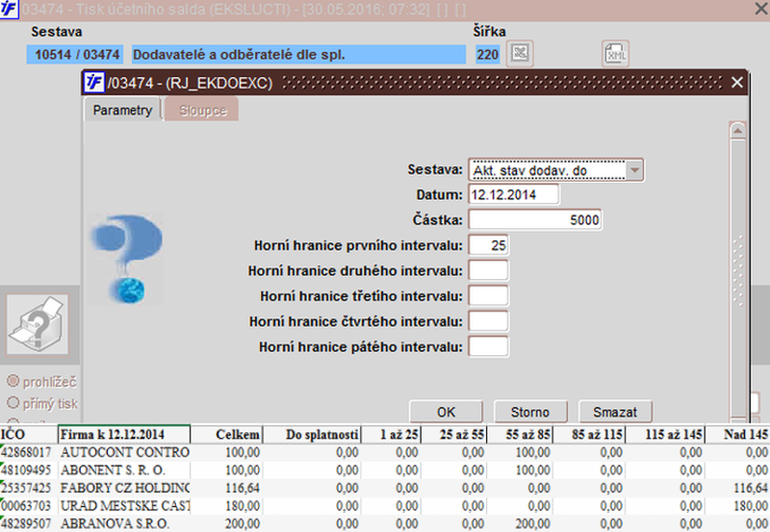
Task: Click the 85 až 115 column header
Action: click(588, 434)
